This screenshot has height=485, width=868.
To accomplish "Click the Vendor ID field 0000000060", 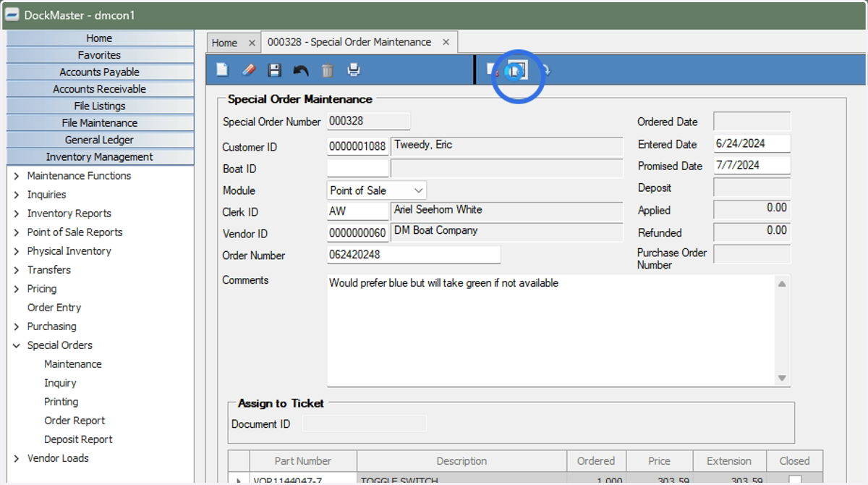I will click(358, 233).
